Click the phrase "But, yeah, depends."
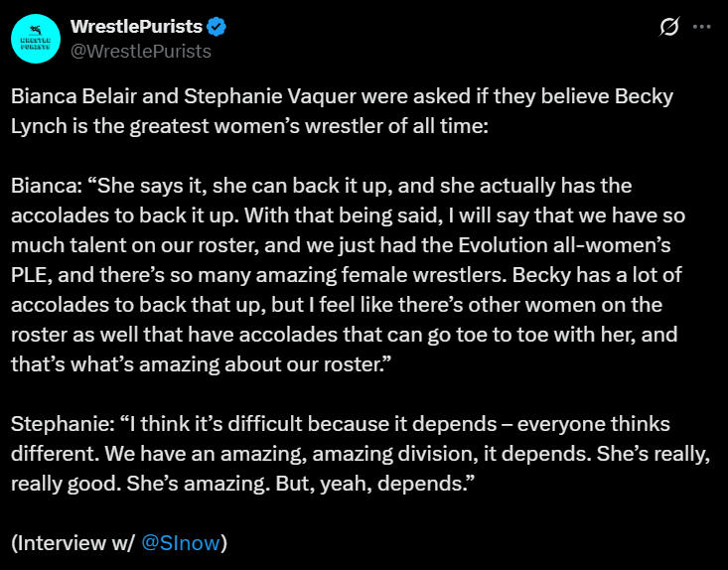The image size is (728, 570). (x=375, y=484)
